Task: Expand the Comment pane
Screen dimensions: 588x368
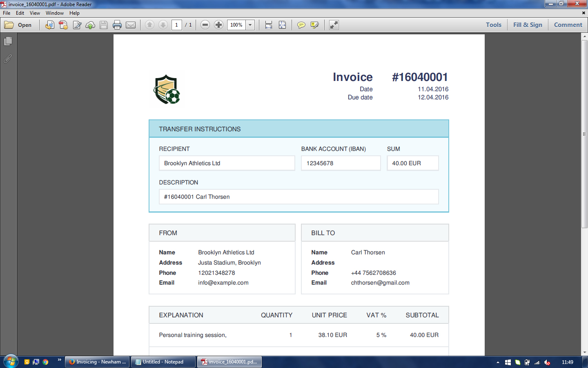Action: pos(568,25)
